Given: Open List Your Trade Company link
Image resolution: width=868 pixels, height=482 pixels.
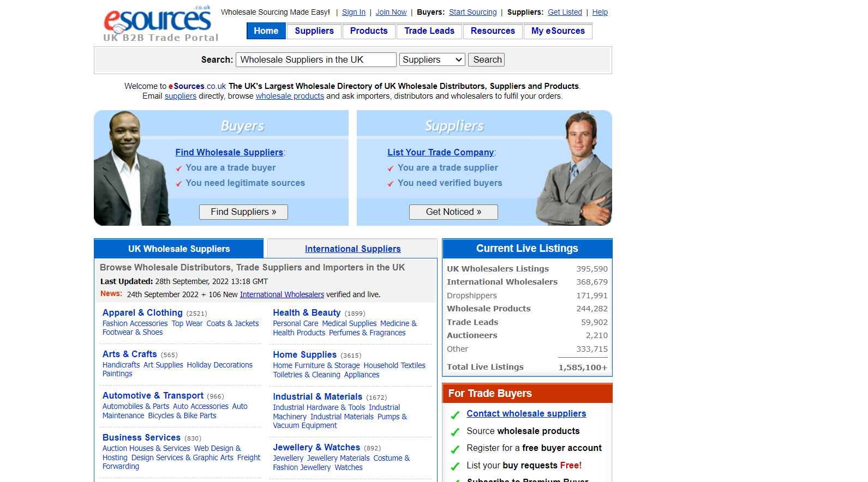Looking at the screenshot, I should 441,152.
